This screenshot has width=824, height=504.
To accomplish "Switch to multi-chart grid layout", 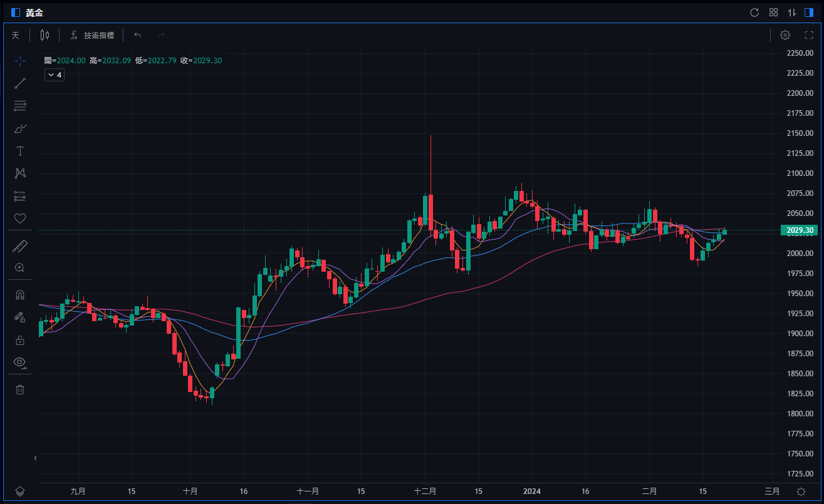I will 773,13.
